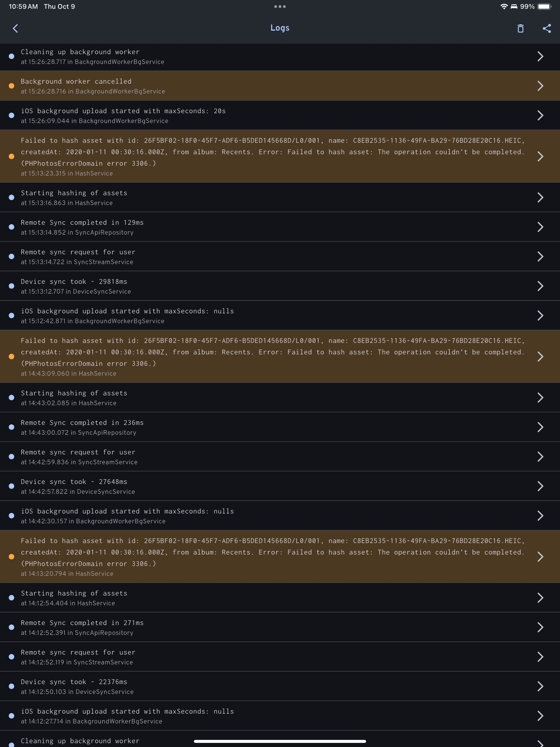The height and width of the screenshot is (747, 560).
Task: Tap the battery indicator icon
Action: (544, 6)
